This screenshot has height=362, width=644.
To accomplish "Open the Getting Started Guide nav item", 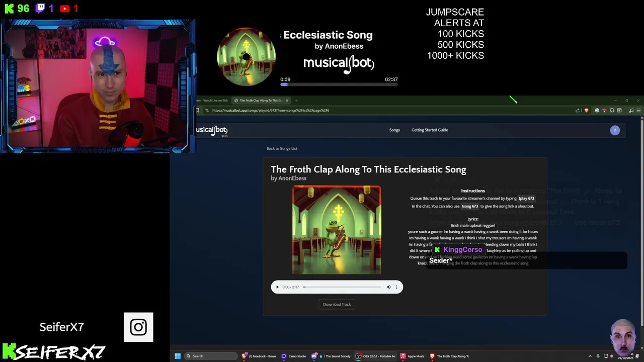I will [x=430, y=130].
